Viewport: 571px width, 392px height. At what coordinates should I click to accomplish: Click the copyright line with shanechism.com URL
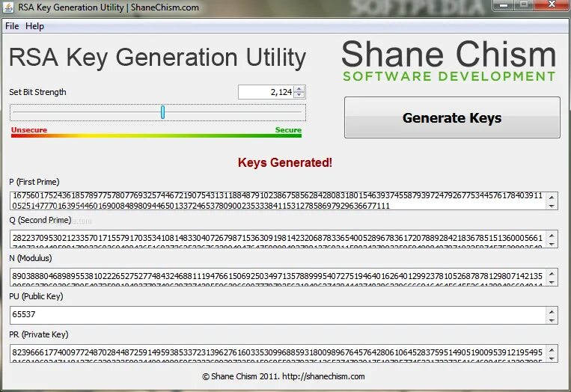click(284, 376)
